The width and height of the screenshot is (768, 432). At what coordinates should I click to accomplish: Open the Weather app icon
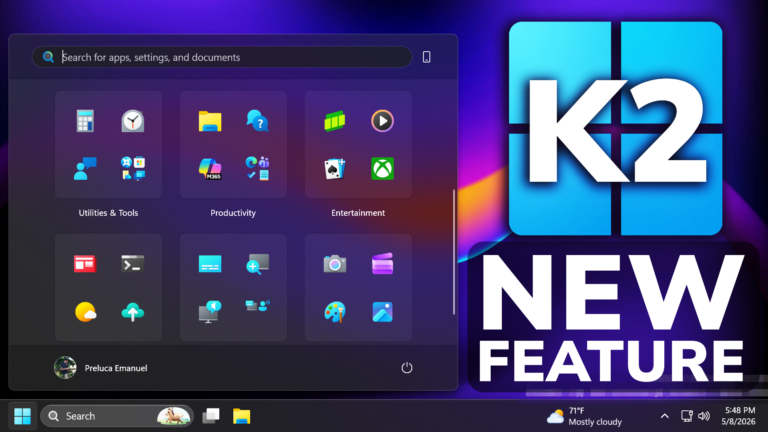[x=85, y=312]
